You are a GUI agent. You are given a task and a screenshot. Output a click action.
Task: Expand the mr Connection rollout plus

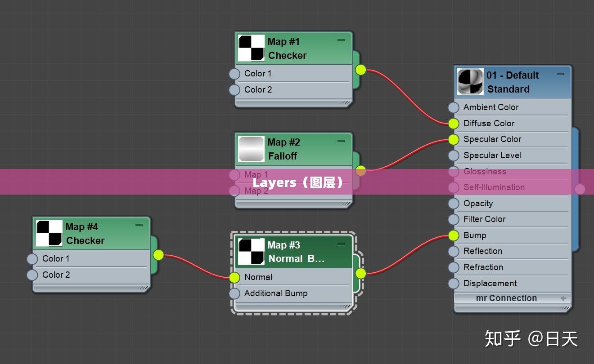563,298
